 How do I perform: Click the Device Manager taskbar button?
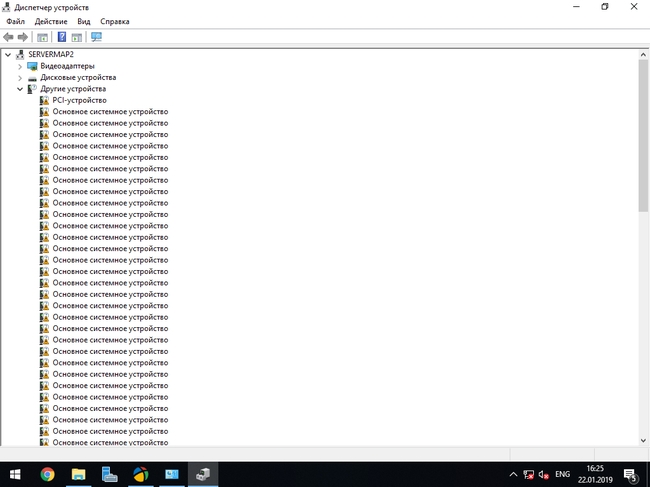pos(203,474)
